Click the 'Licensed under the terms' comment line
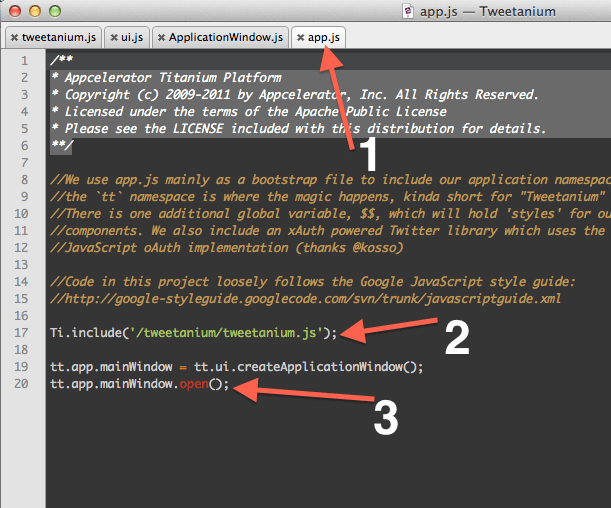611x508 pixels. click(249, 112)
